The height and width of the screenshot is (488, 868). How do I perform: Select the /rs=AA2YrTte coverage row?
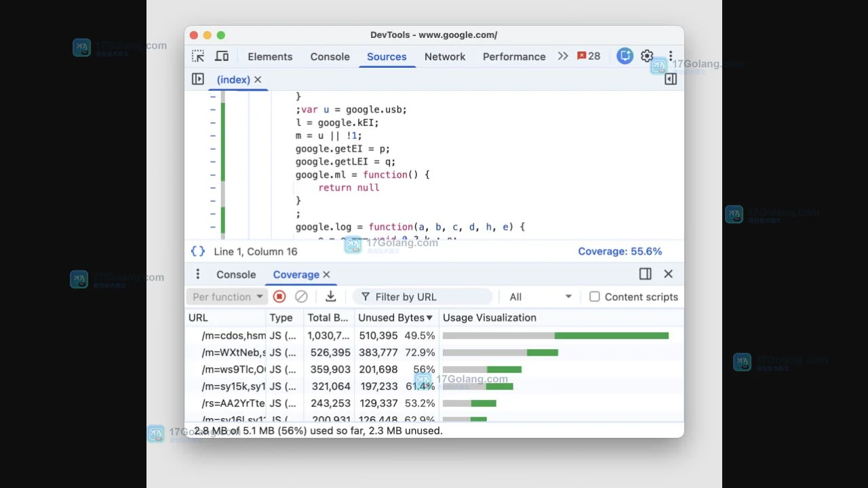click(x=434, y=403)
